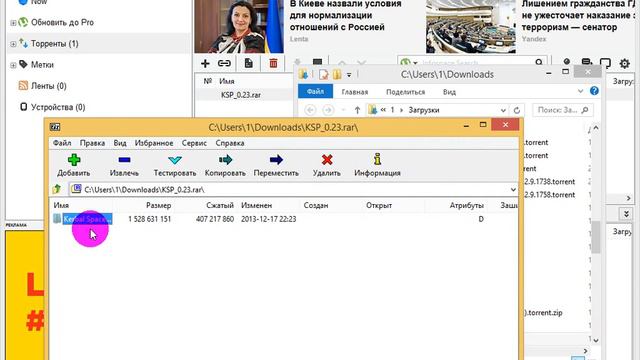Click the refresh button in Explorer address bar
The image size is (640, 360).
coord(517,110)
